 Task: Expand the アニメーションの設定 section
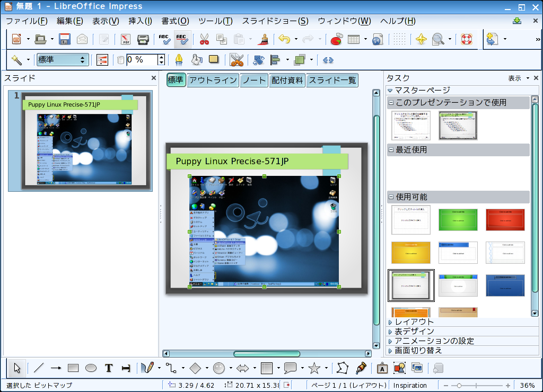(390, 341)
